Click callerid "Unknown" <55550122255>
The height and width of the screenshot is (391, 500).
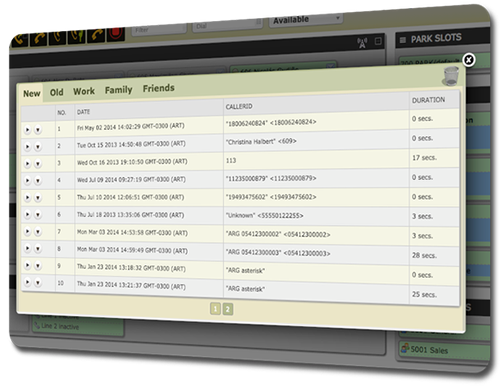tap(265, 216)
